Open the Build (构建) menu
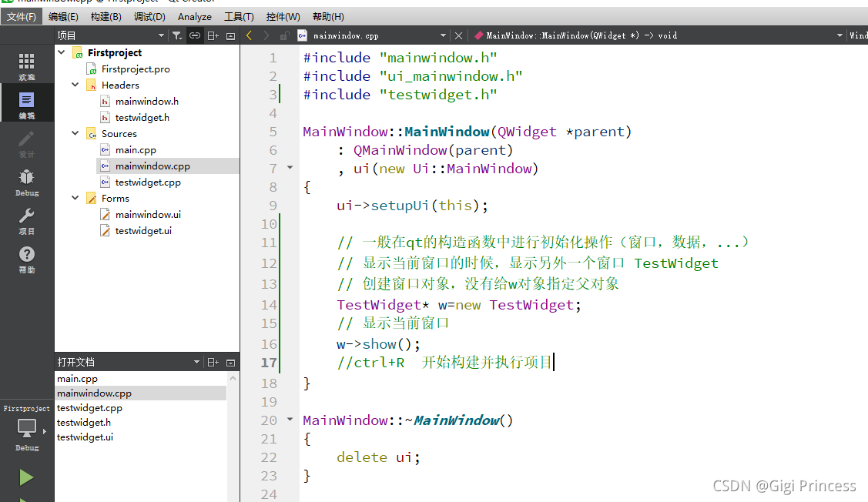The height and width of the screenshot is (502, 868). pos(106,17)
